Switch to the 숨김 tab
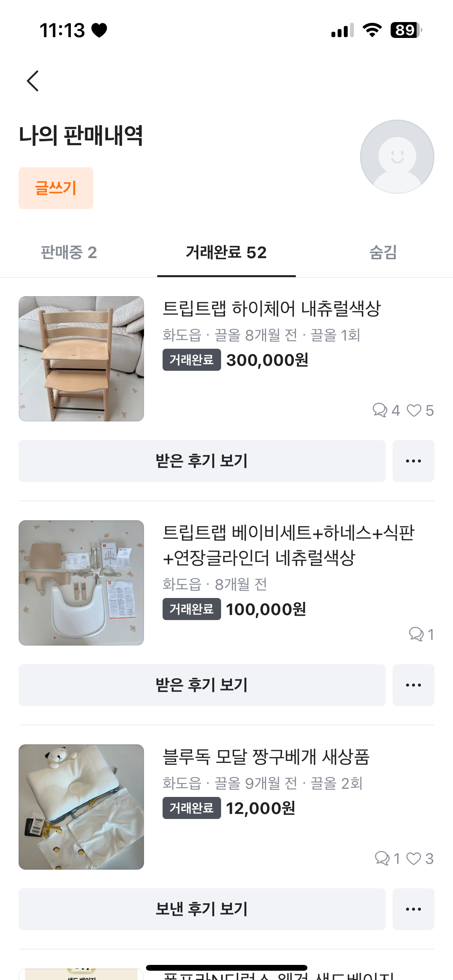453x980 pixels. 383,253
